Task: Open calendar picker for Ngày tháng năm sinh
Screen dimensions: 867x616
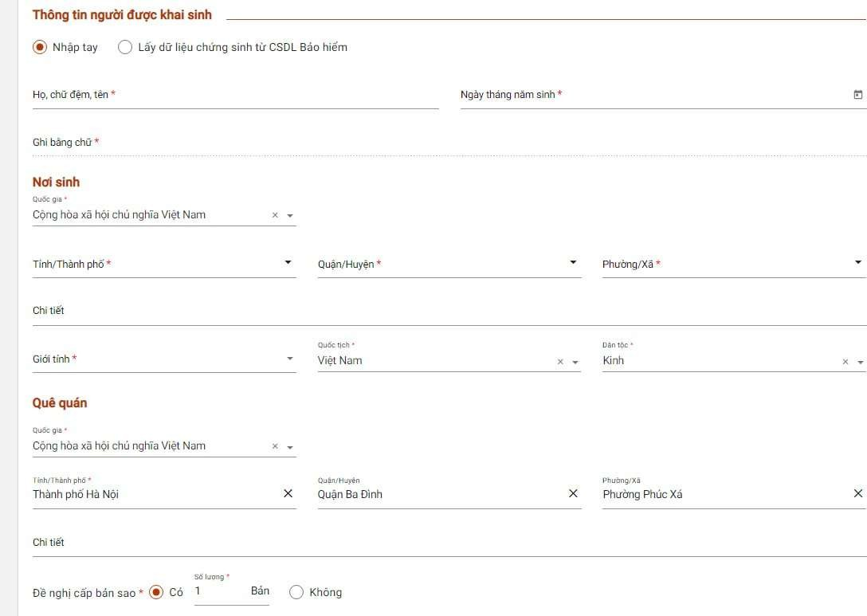Action: 857,95
